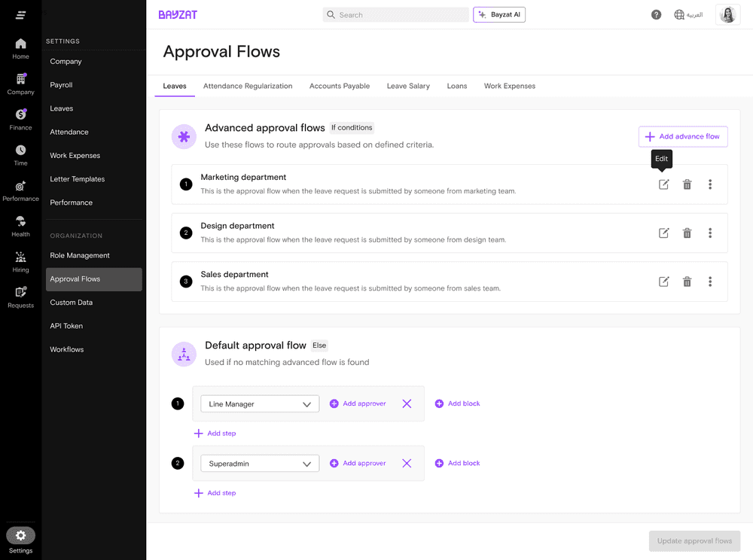Remove the Line Manager approval step
This screenshot has height=560, width=753.
coord(407,403)
